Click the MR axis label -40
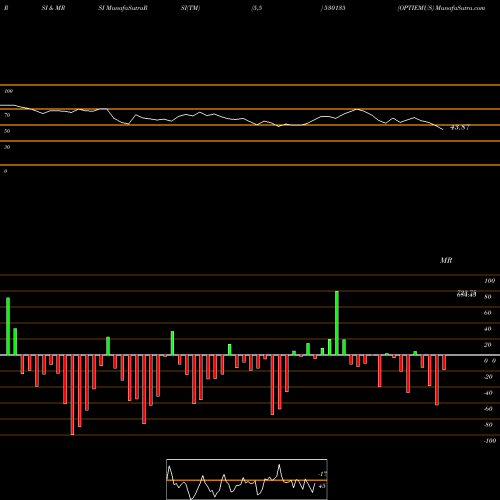The image size is (500, 500). click(488, 393)
